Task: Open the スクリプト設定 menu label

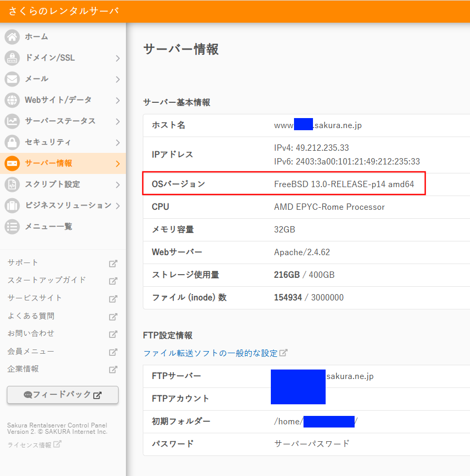Action: 52,184
